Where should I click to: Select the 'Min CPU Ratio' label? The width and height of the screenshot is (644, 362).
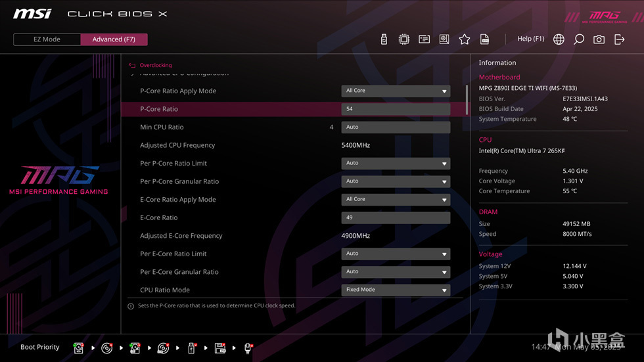[162, 127]
